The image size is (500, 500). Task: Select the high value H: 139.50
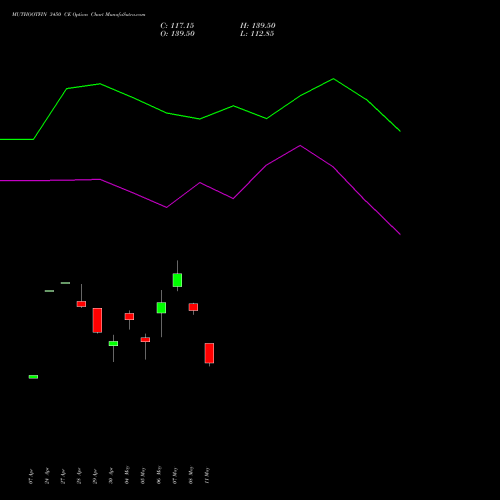coord(258,26)
